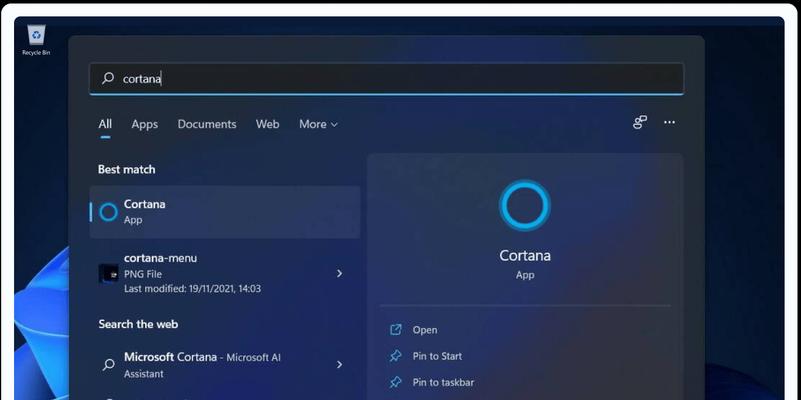The width and height of the screenshot is (801, 400).
Task: Expand the cortana-menu result chevron
Action: pos(339,273)
